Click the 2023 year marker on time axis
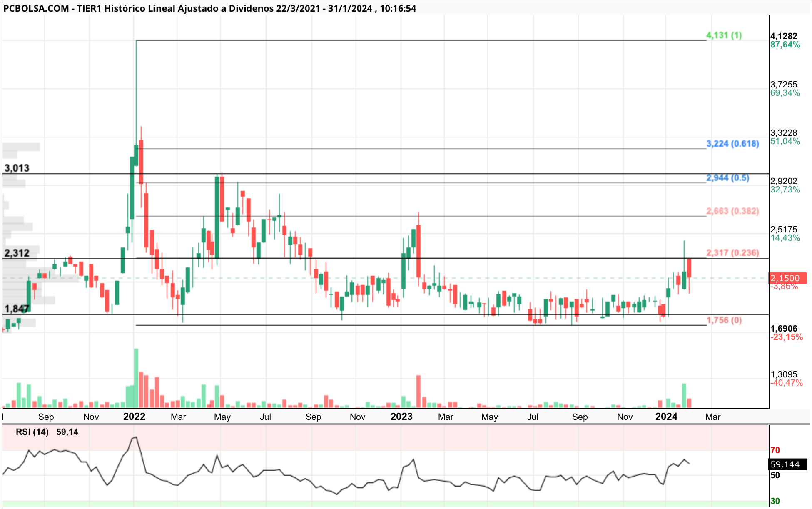The image size is (812, 509). (401, 417)
